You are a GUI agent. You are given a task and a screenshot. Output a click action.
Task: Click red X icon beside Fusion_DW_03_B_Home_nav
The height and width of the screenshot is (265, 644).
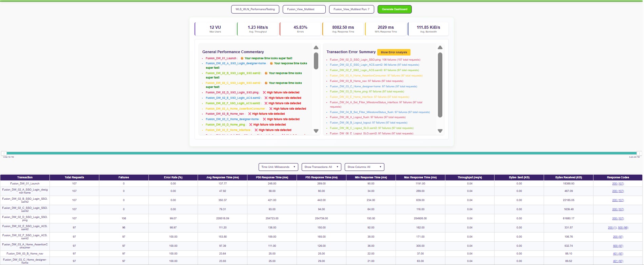(250, 114)
